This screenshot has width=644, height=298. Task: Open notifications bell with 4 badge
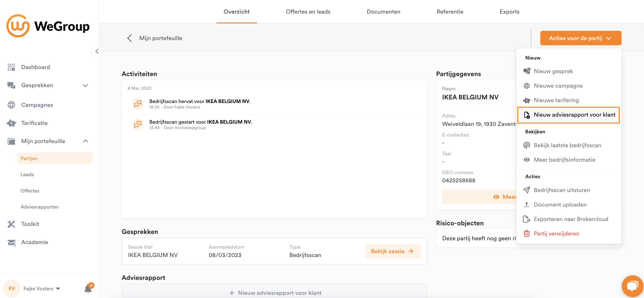pyautogui.click(x=88, y=288)
